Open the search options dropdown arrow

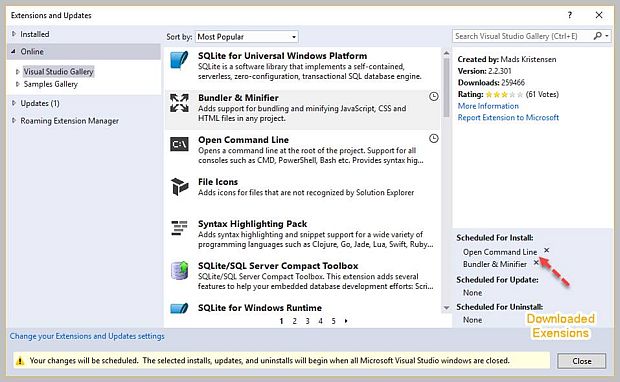point(607,36)
